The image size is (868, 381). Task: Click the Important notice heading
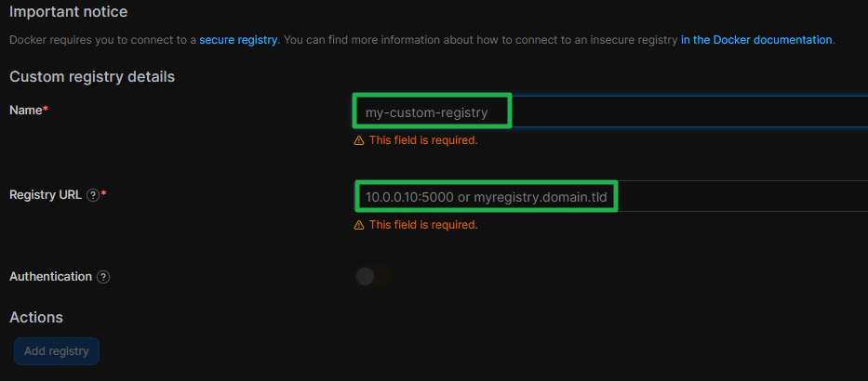coord(68,12)
